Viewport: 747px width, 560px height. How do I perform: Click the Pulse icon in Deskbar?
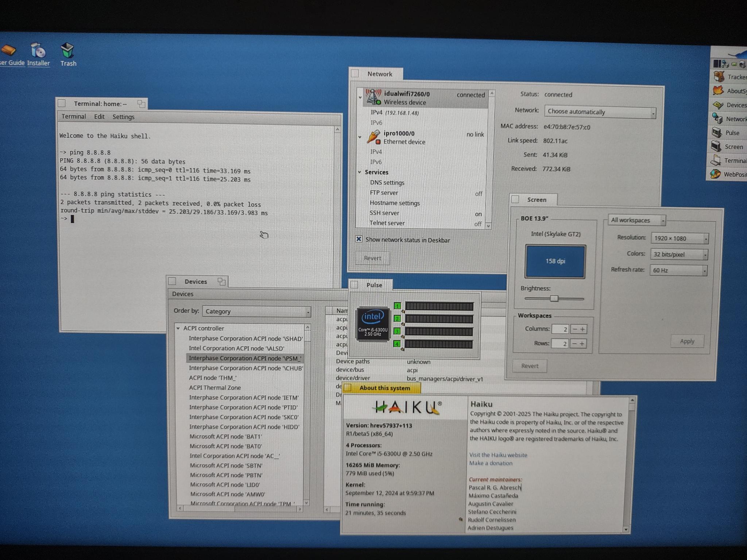[x=717, y=133]
